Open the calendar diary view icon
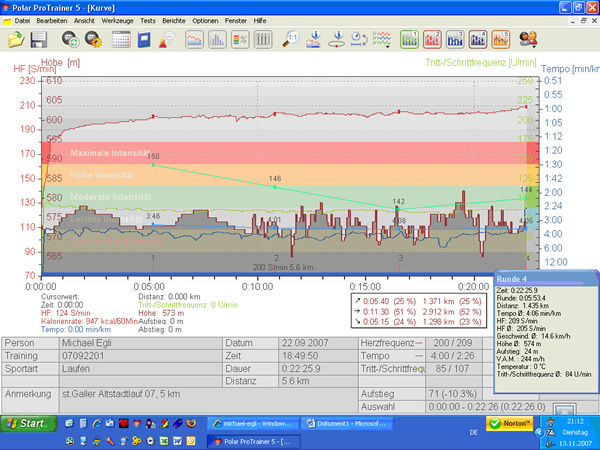 point(121,39)
